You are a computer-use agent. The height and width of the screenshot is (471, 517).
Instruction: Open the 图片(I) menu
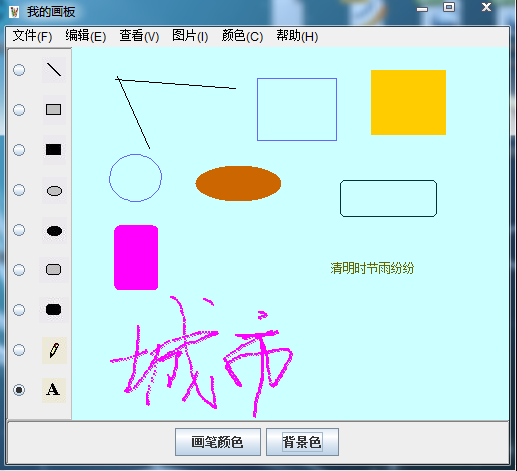pos(190,36)
